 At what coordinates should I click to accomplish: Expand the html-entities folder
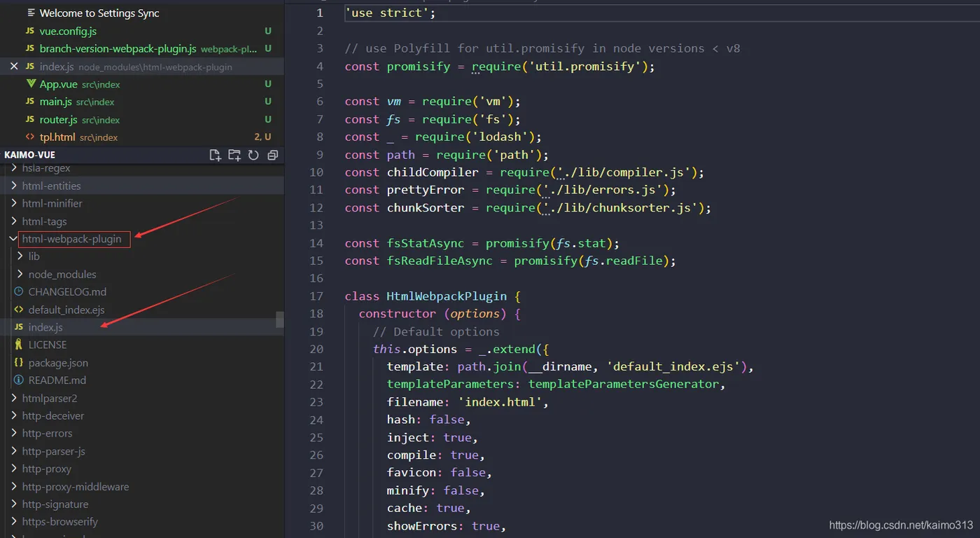point(13,186)
